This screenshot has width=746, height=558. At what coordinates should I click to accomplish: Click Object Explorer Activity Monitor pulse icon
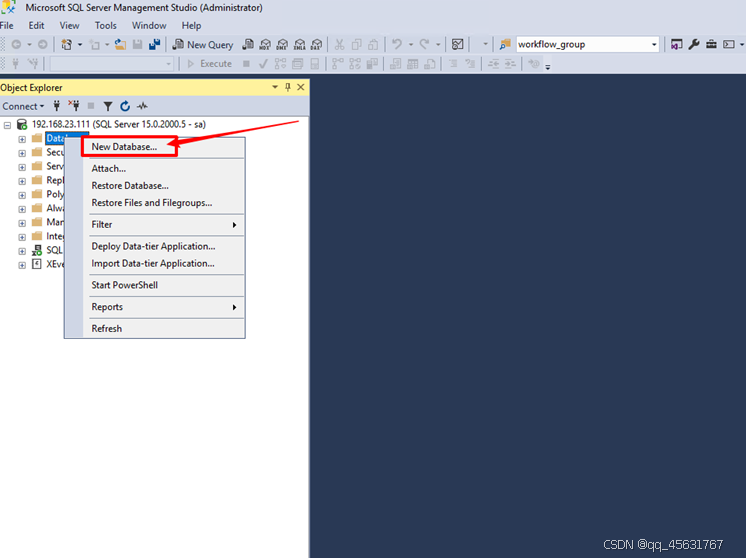coord(142,106)
